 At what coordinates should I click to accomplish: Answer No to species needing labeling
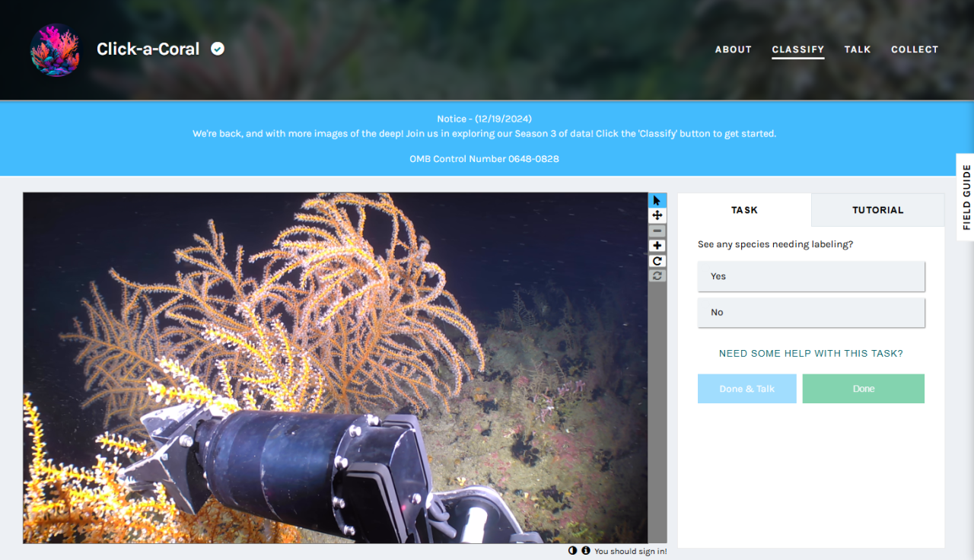(x=811, y=313)
